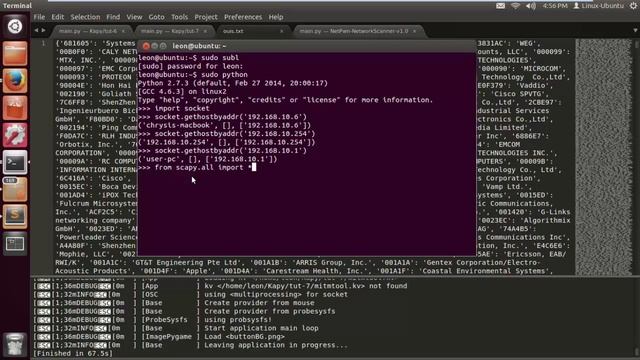640x360 pixels.
Task: Click 'import socket' line in terminal
Action: (174, 109)
